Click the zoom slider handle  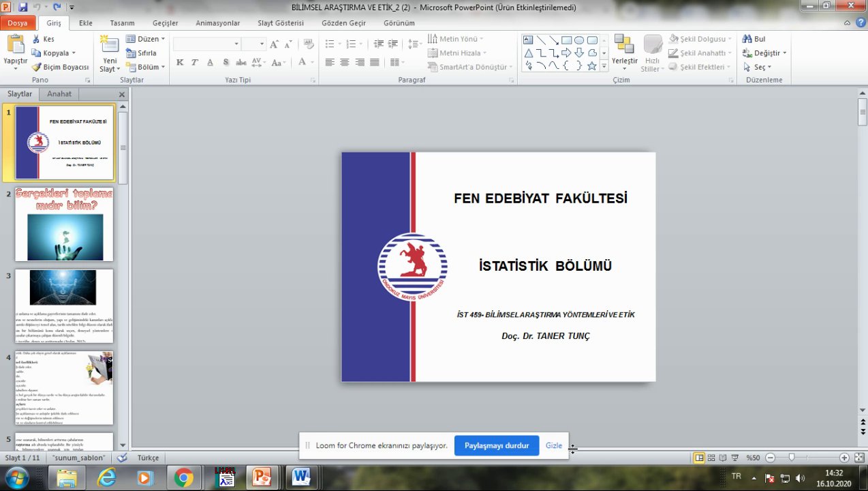791,458
